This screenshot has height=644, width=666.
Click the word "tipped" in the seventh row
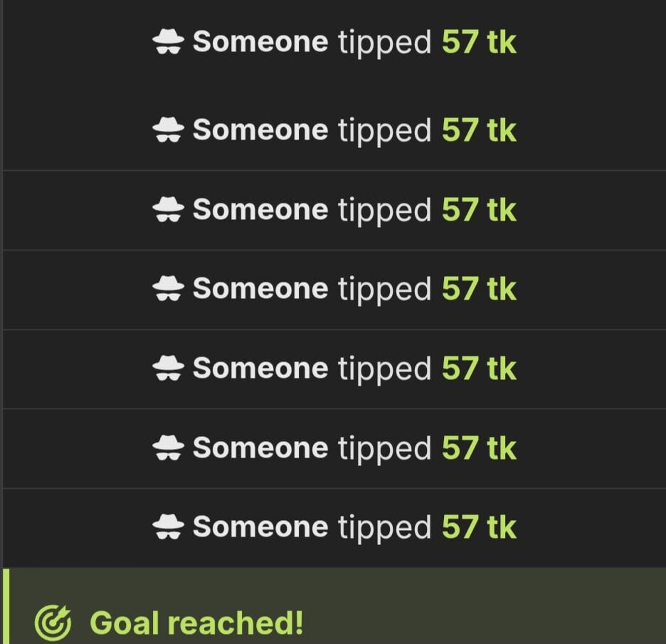click(385, 528)
